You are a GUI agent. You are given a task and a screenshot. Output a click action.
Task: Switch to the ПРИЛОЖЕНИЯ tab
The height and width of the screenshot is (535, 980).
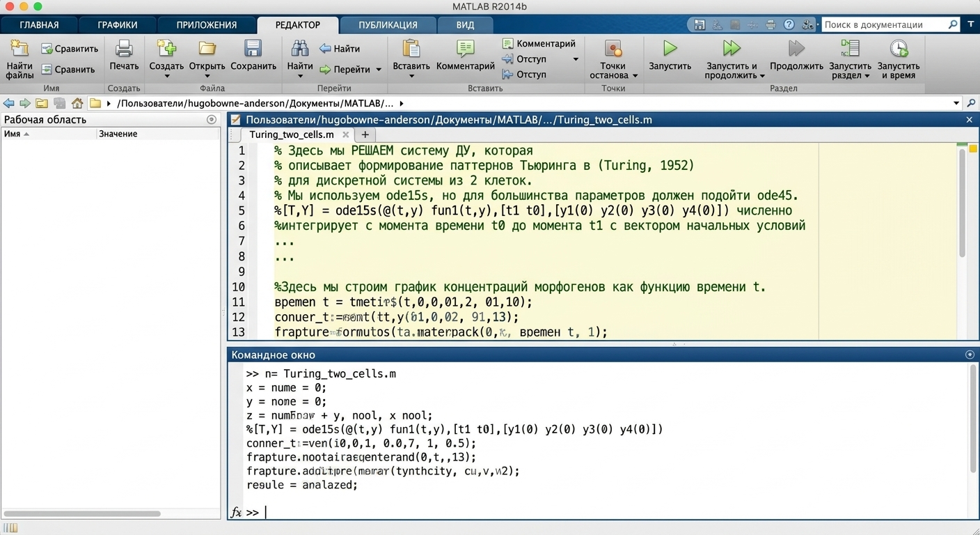point(207,25)
